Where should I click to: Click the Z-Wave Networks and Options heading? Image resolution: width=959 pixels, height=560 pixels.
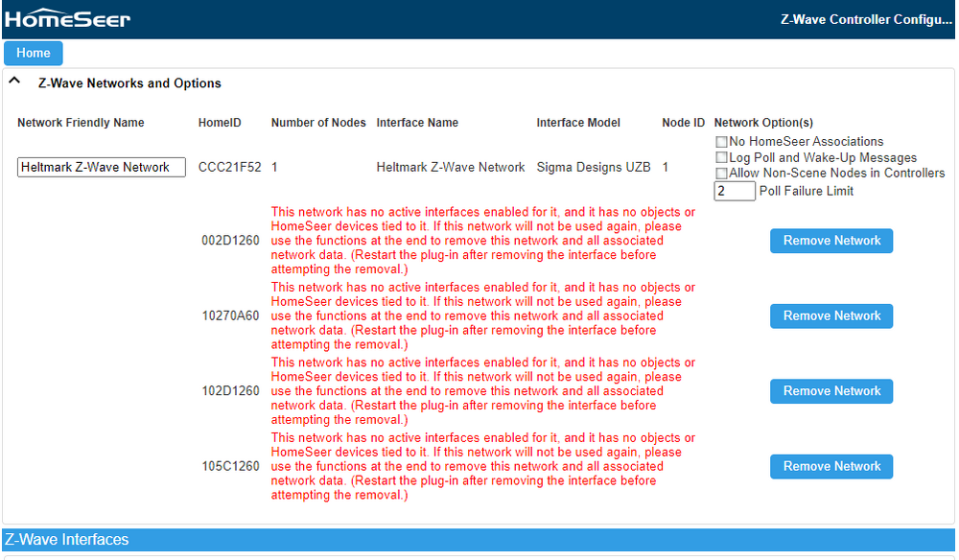(129, 83)
